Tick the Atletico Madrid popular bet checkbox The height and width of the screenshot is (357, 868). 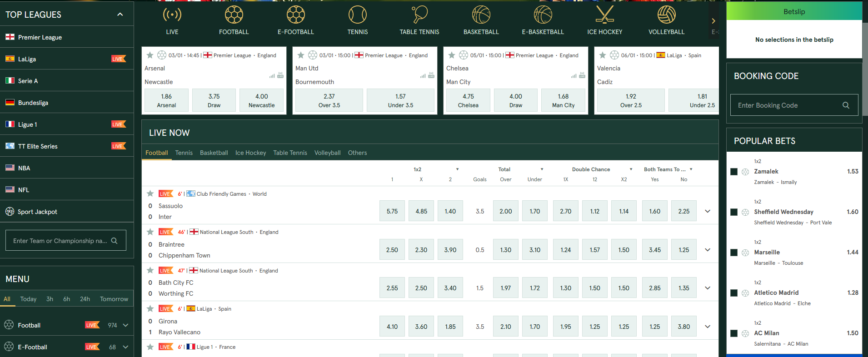[734, 293]
